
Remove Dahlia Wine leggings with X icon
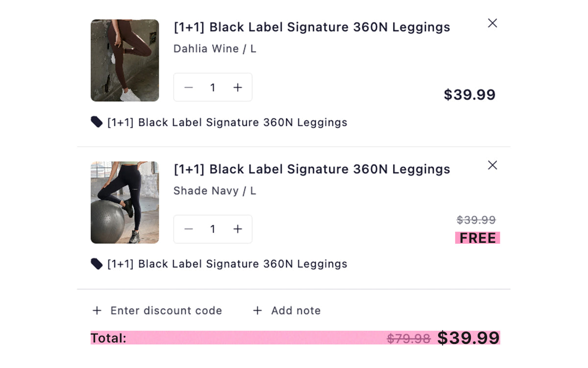492,23
